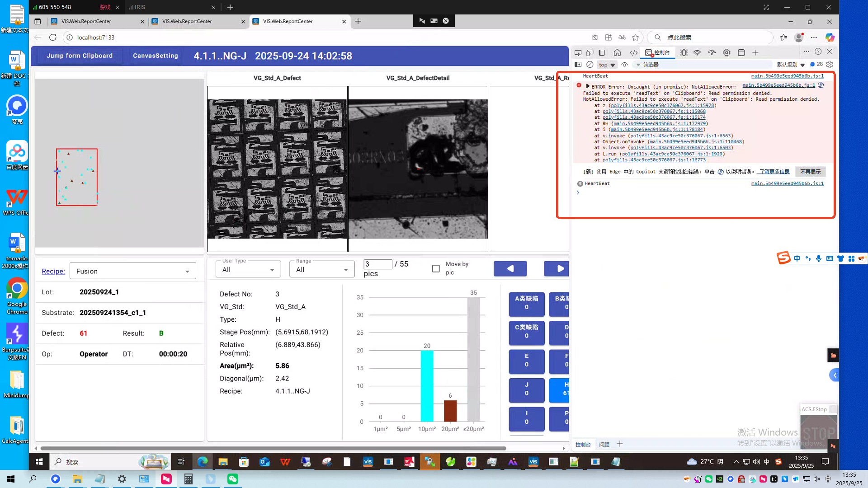This screenshot has height=488, width=868.
Task: Switch to the second VIS.Web.ReportCenter tab
Action: [x=187, y=21]
